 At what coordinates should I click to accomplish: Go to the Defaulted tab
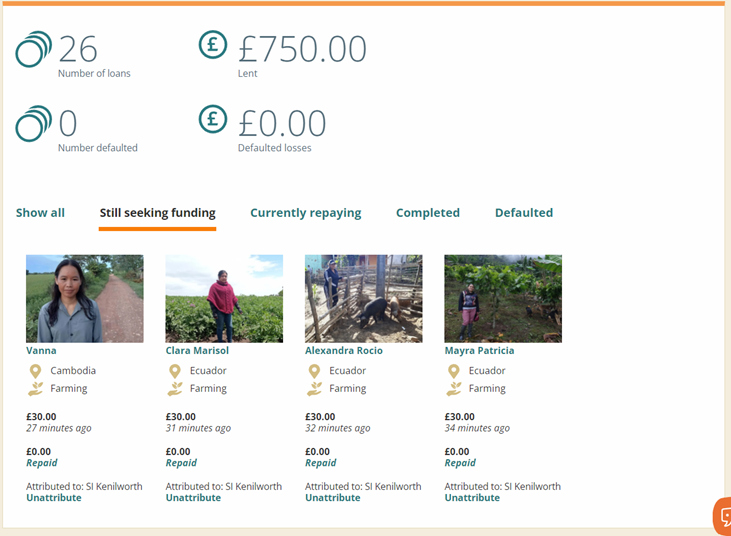(523, 213)
